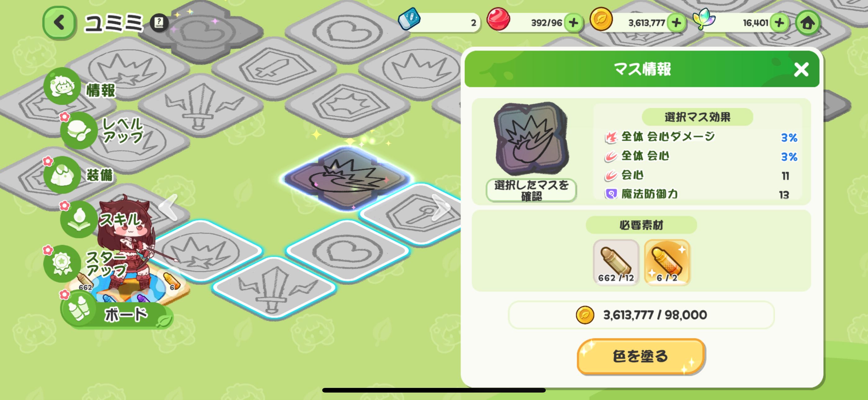The width and height of the screenshot is (868, 400).
Task: Click 選択したマスを確認 button
Action: pyautogui.click(x=531, y=190)
